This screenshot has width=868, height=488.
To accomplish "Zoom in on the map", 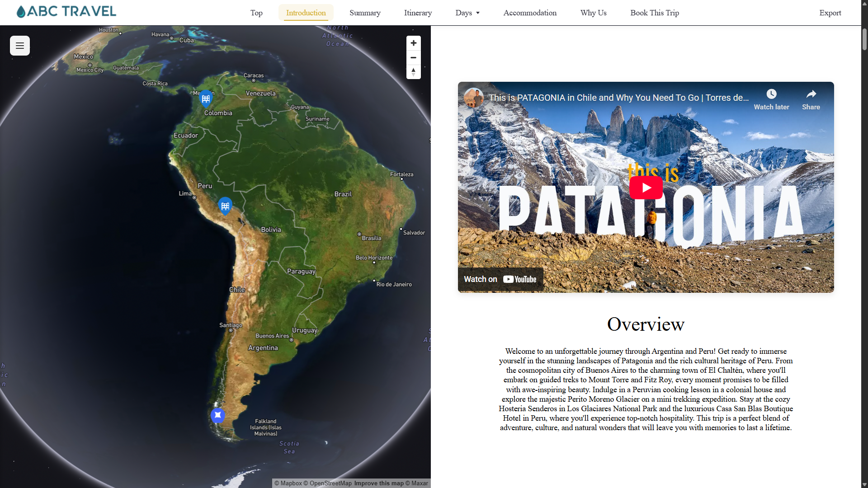I will pos(413,43).
